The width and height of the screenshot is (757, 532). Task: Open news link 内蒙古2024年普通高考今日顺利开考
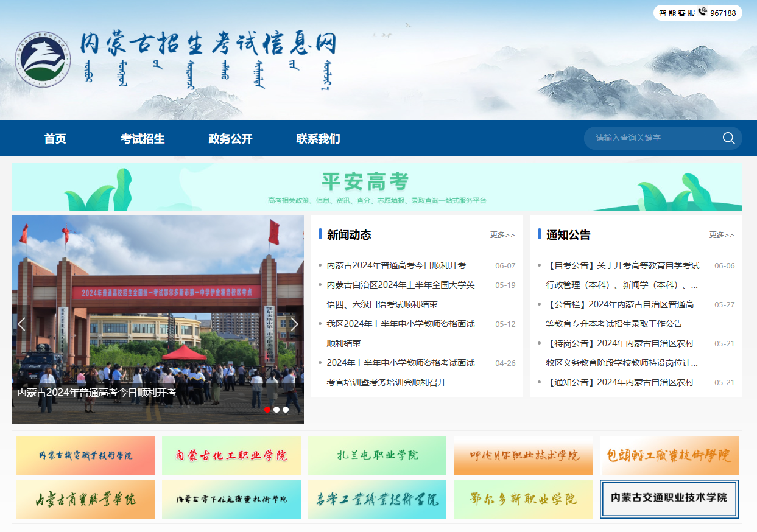[x=396, y=265]
